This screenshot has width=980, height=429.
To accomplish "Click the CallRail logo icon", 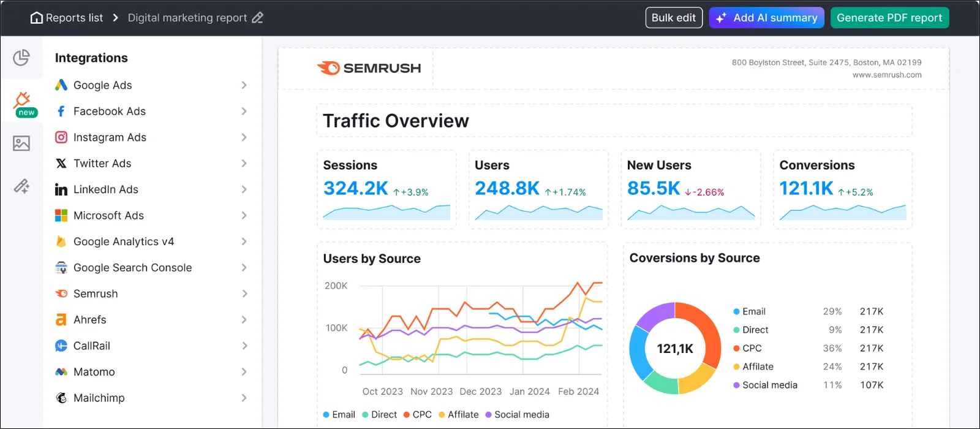I will click(61, 346).
